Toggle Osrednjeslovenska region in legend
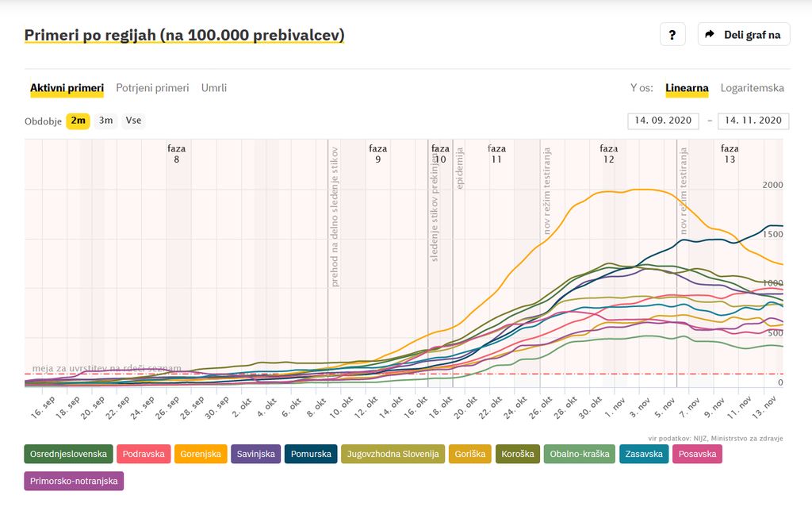Viewport: 812px width, 522px height. (68, 454)
